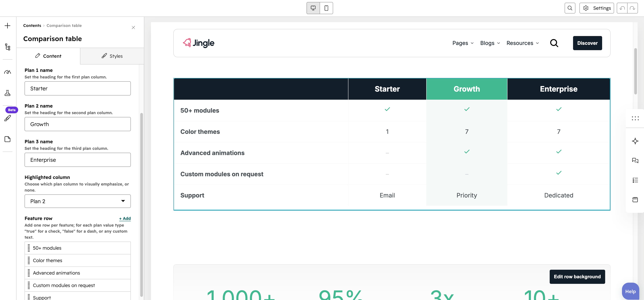The image size is (644, 300).
Task: Click Edit row background button
Action: point(577,277)
